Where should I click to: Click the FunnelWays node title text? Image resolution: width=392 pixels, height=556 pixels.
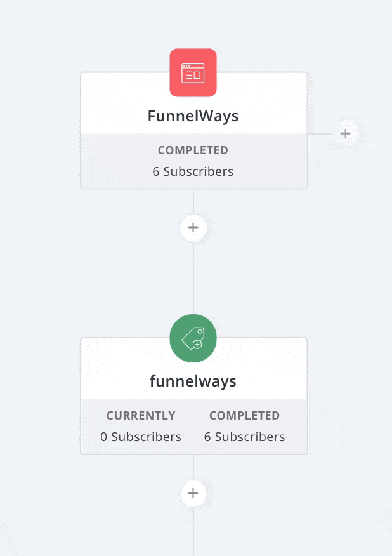pos(193,116)
